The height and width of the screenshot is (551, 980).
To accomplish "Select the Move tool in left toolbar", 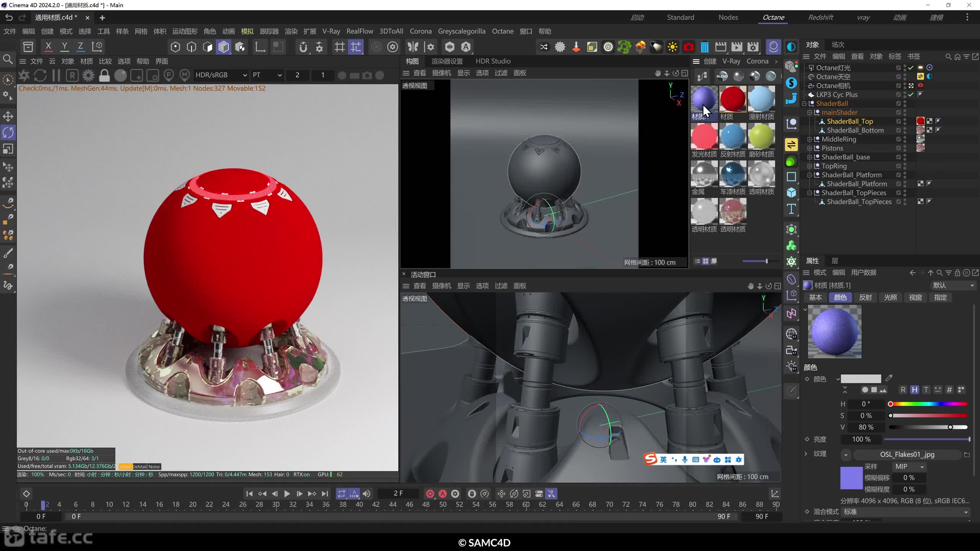I will coord(8,116).
